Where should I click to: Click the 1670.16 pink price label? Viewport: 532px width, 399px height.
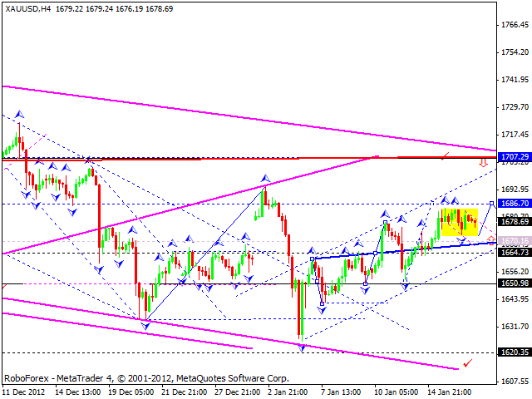(x=515, y=241)
